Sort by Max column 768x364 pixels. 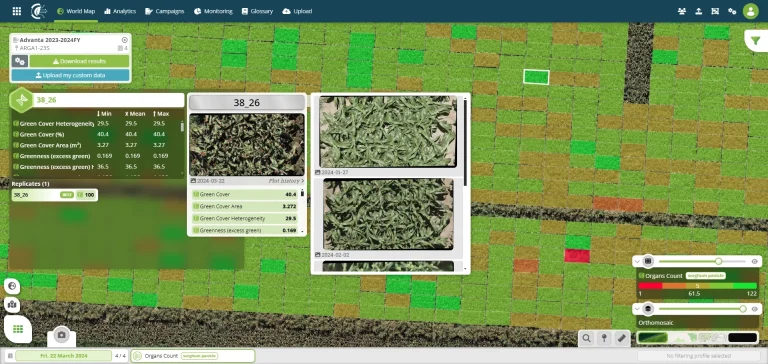click(x=161, y=114)
